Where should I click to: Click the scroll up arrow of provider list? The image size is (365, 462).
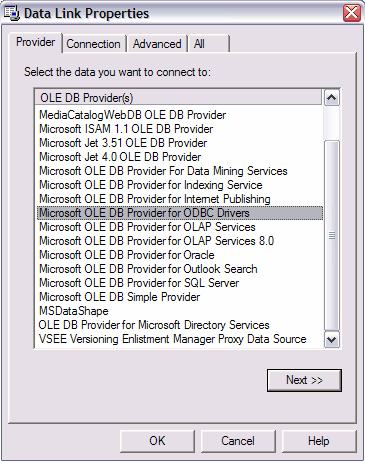pos(332,98)
